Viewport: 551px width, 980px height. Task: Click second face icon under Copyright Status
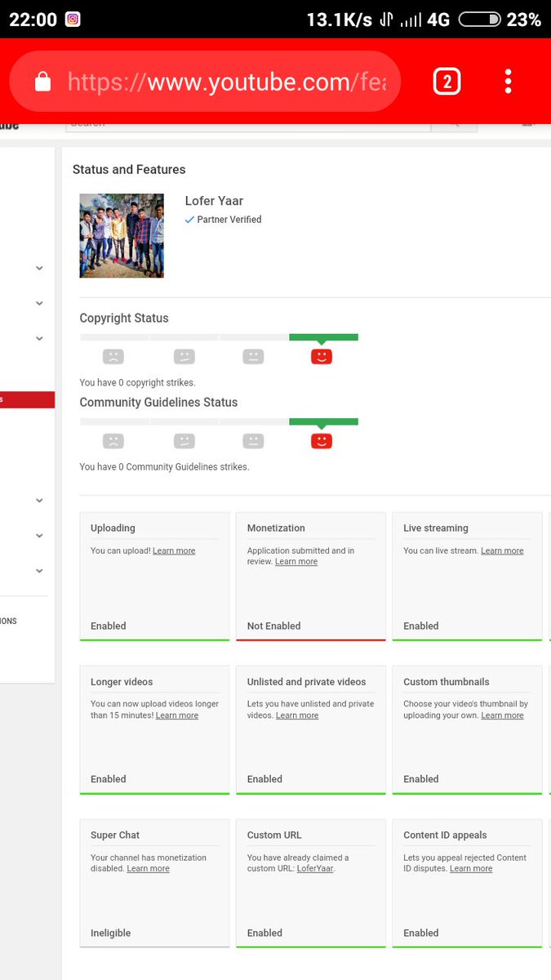tap(184, 357)
